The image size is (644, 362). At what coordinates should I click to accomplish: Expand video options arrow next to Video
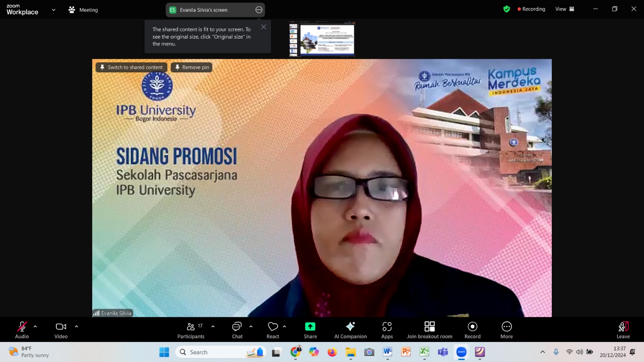click(76, 327)
